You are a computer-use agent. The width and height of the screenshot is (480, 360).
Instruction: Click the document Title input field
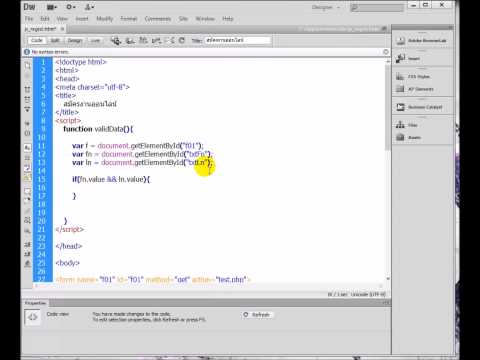[x=238, y=40]
